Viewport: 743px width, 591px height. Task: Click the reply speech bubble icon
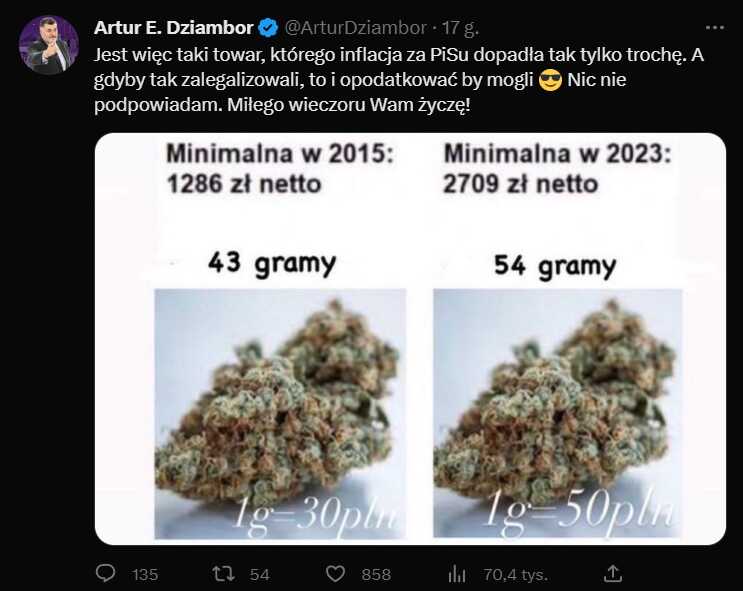105,573
